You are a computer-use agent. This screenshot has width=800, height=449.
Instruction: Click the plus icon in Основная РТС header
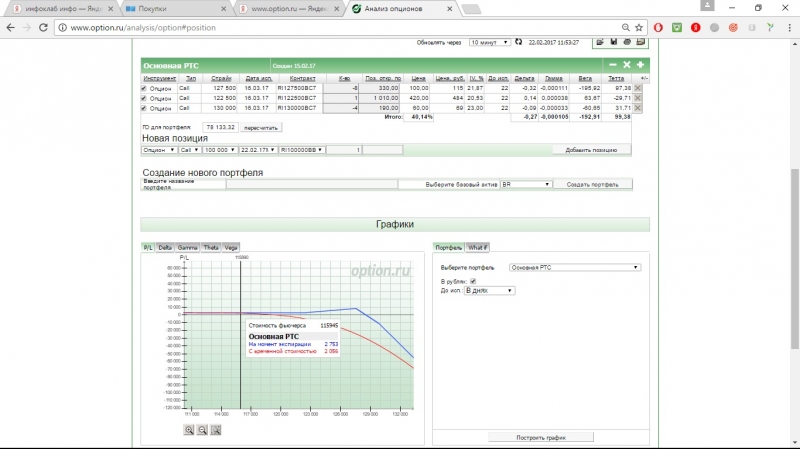point(640,65)
